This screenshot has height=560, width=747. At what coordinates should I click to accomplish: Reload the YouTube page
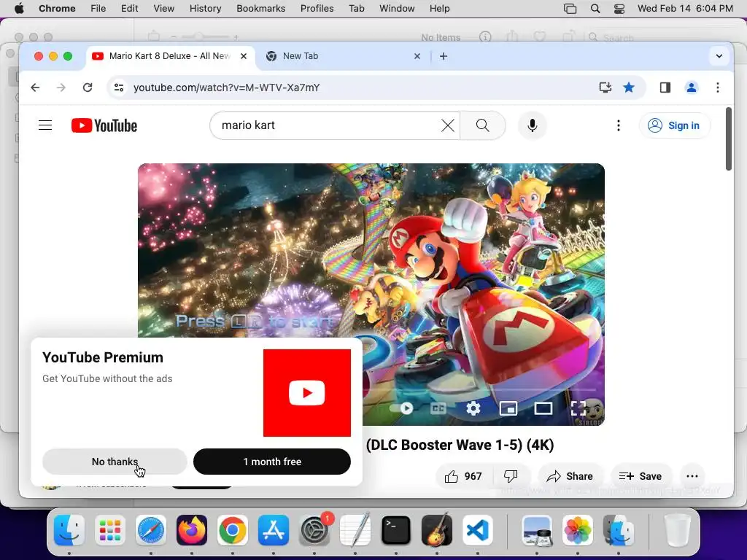[x=88, y=87]
